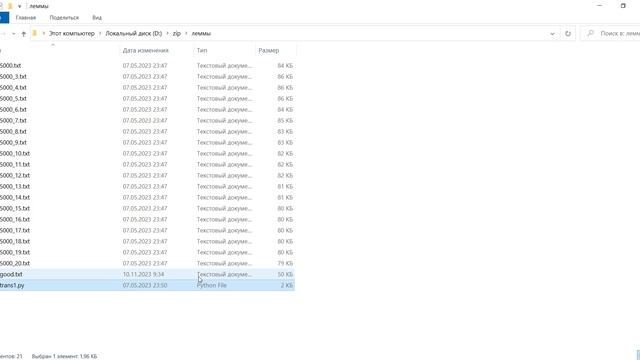Viewport: 640px width, 360px height.
Task: Select file 5000_16.txt
Action: pos(15,220)
